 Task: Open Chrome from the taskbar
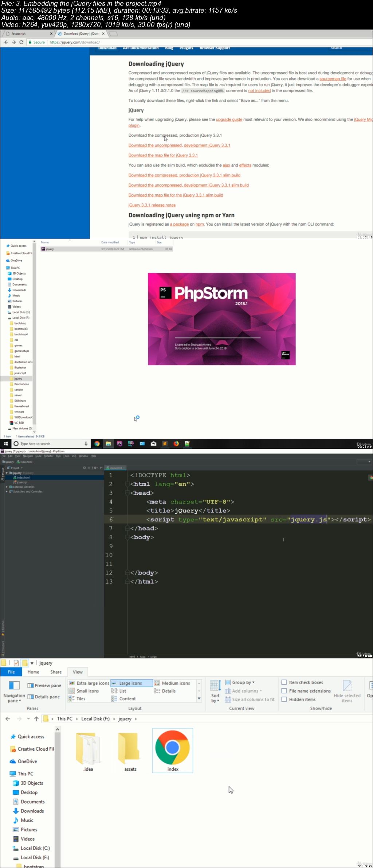[x=97, y=444]
